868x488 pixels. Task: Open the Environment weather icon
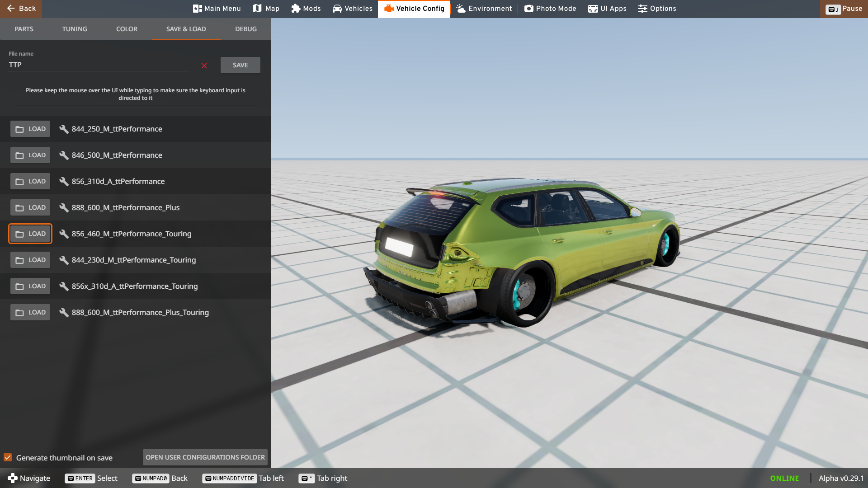461,9
